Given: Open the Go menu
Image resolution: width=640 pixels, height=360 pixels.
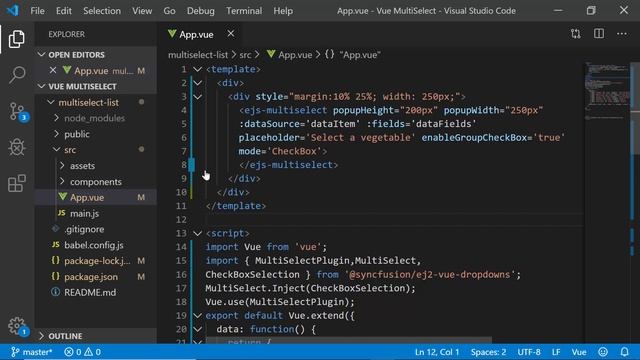Looking at the screenshot, I should point(169,11).
